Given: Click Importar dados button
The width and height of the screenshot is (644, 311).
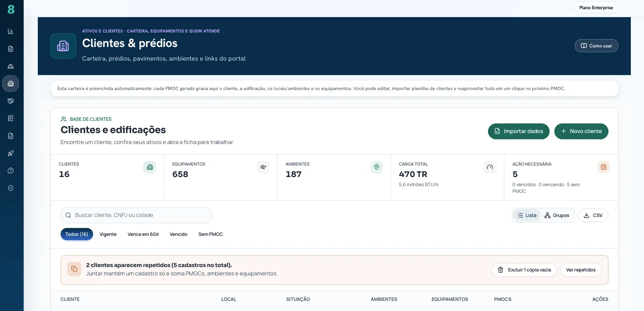Looking at the screenshot, I should click(518, 131).
